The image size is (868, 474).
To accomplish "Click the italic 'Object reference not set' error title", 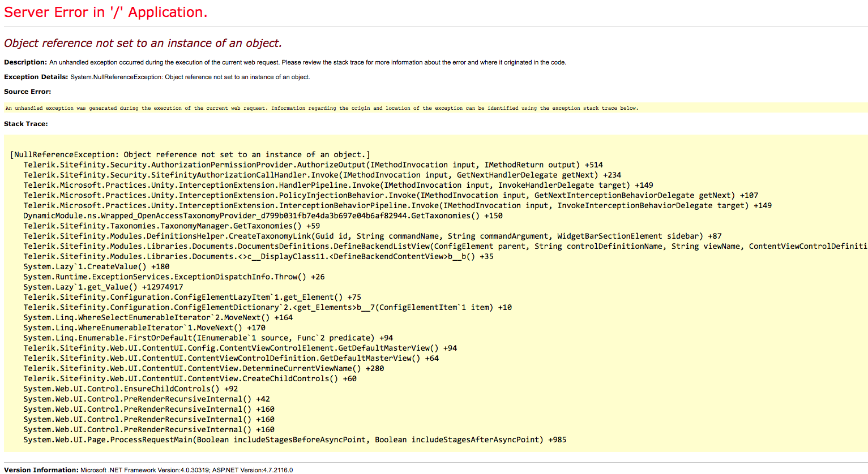I will click(143, 44).
